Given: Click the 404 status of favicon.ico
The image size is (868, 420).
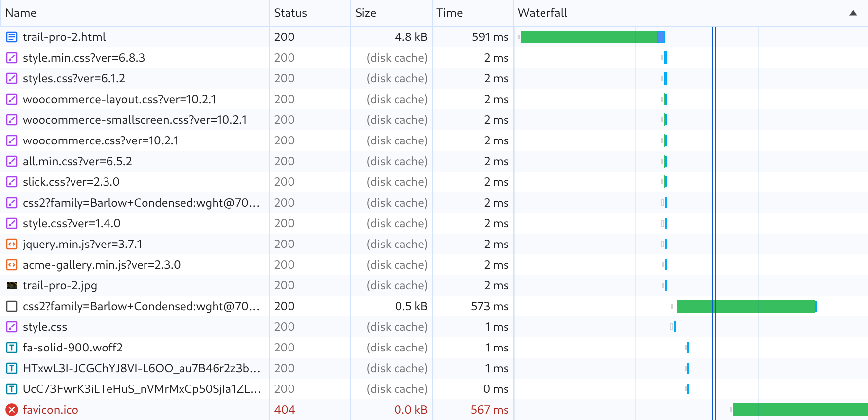Looking at the screenshot, I should point(285,410).
